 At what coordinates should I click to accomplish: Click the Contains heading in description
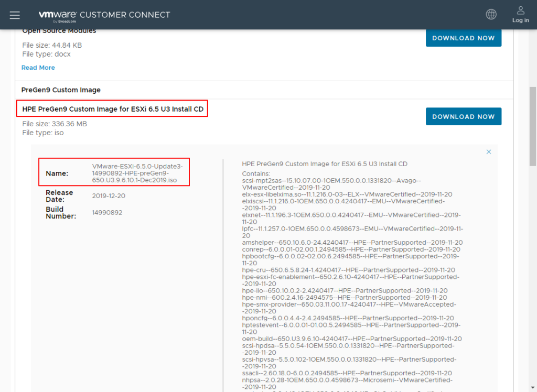click(256, 174)
